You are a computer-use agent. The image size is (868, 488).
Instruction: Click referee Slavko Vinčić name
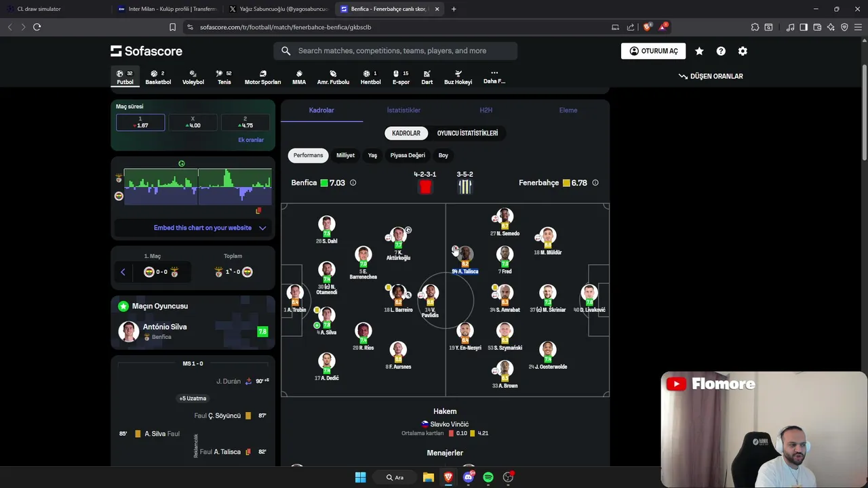point(450,424)
